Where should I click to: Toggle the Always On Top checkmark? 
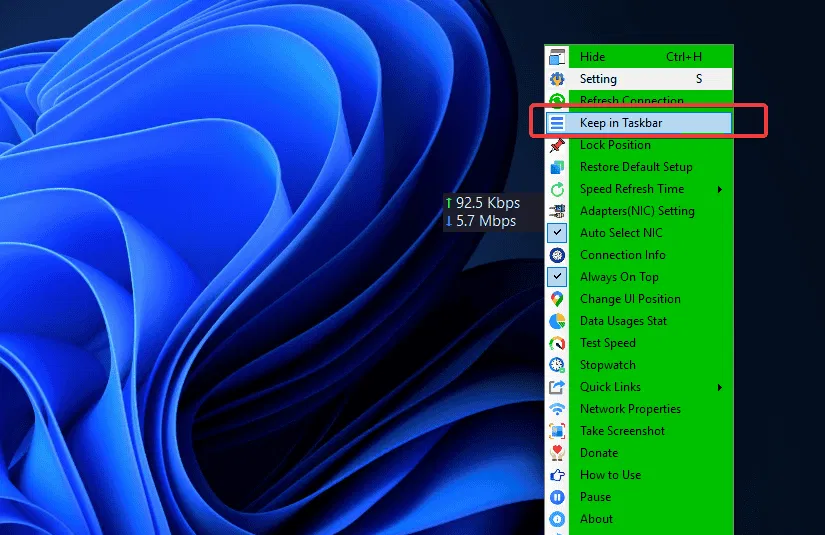pyautogui.click(x=557, y=277)
